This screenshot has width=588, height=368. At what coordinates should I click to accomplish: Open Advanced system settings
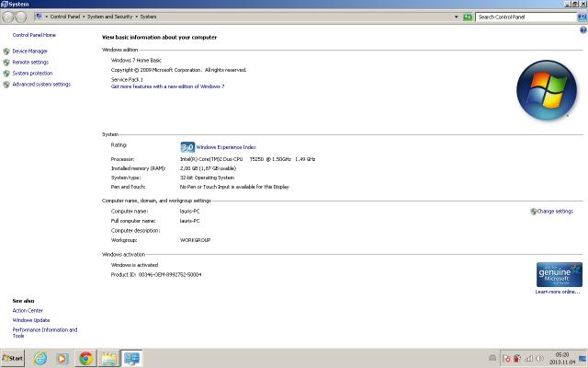click(40, 84)
